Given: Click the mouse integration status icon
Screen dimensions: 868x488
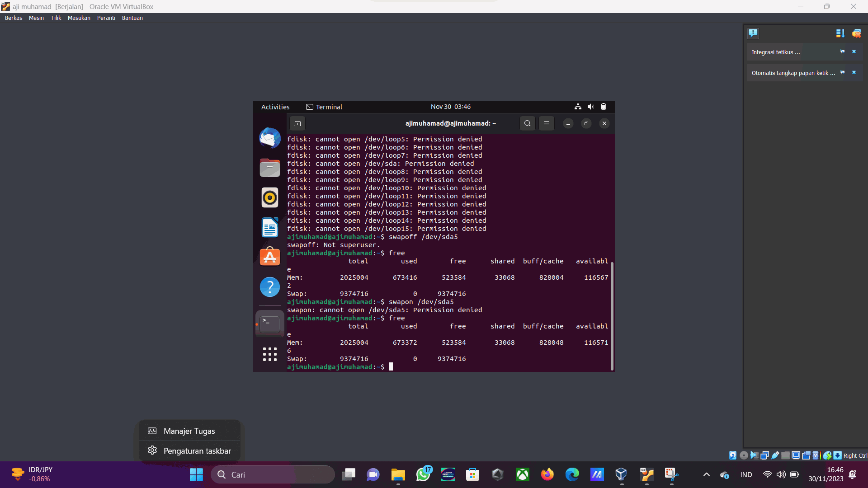Looking at the screenshot, I should click(x=827, y=455).
